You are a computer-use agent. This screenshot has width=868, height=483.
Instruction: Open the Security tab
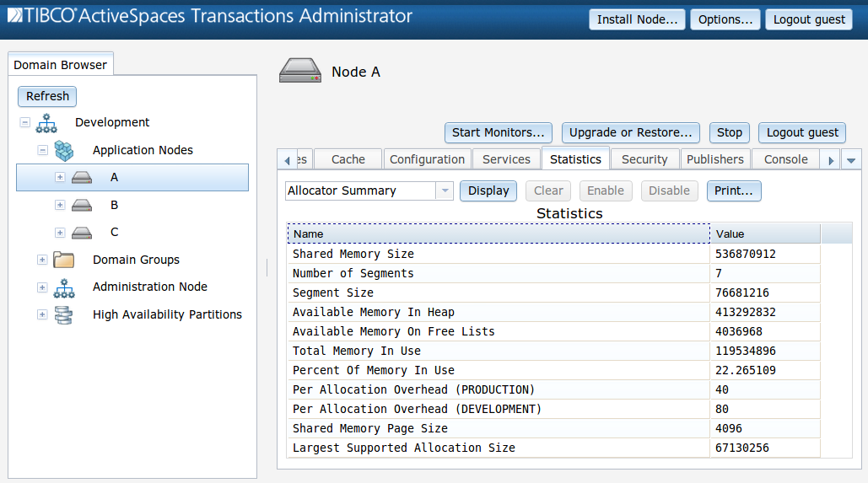(644, 159)
